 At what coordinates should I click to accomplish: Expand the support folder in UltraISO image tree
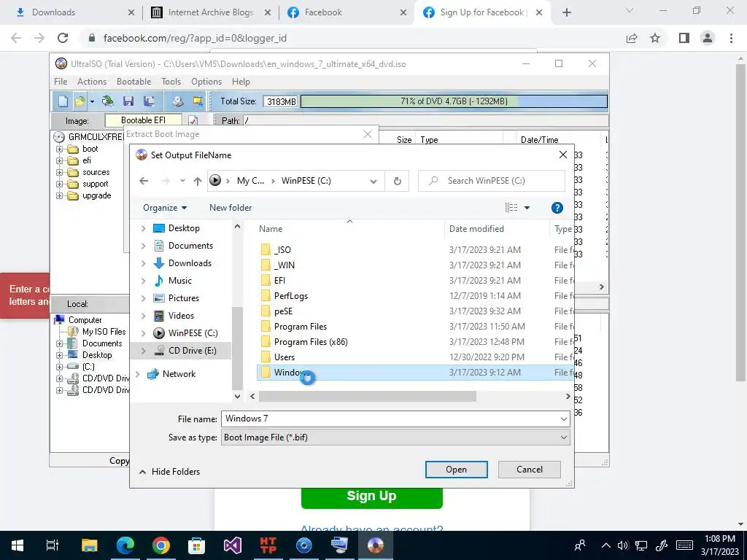60,184
